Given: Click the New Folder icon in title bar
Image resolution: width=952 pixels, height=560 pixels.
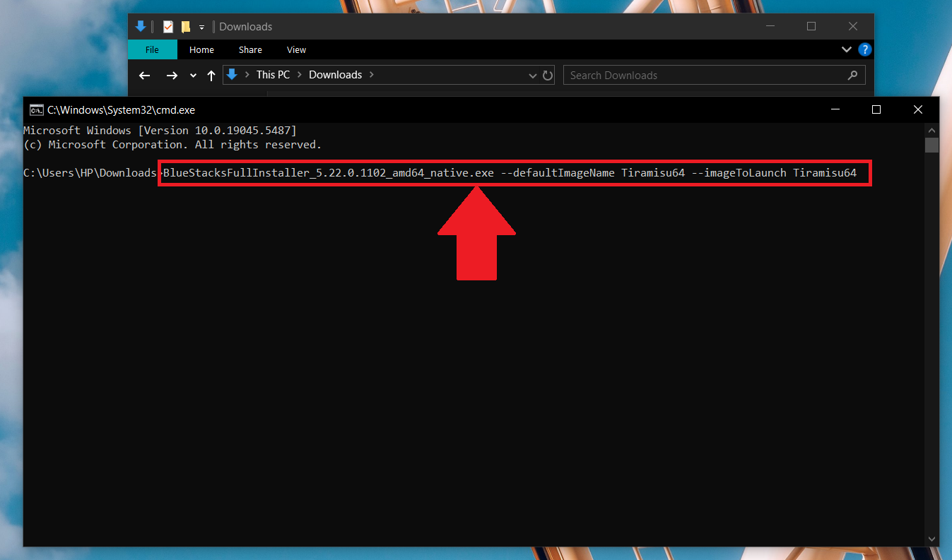Looking at the screenshot, I should pyautogui.click(x=186, y=27).
